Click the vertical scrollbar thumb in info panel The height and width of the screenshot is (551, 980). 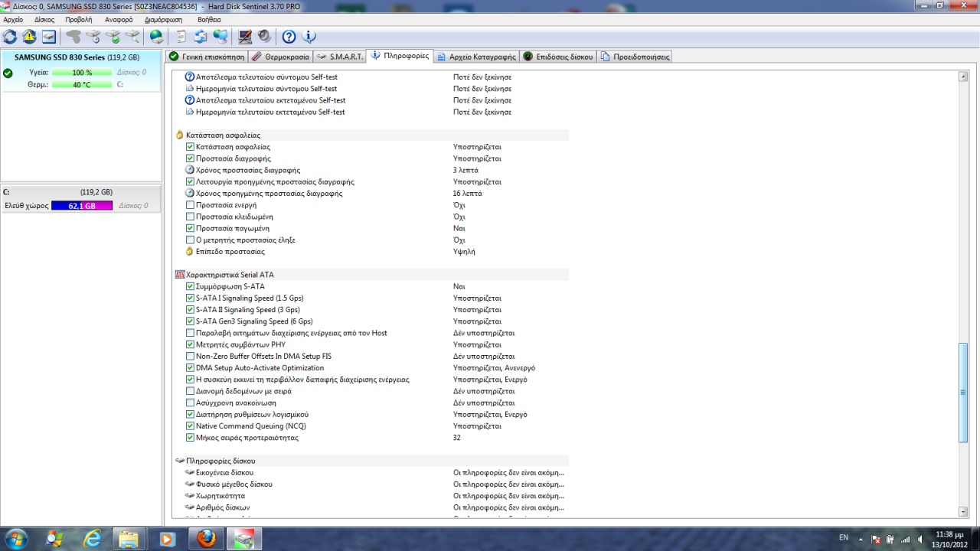[963, 393]
